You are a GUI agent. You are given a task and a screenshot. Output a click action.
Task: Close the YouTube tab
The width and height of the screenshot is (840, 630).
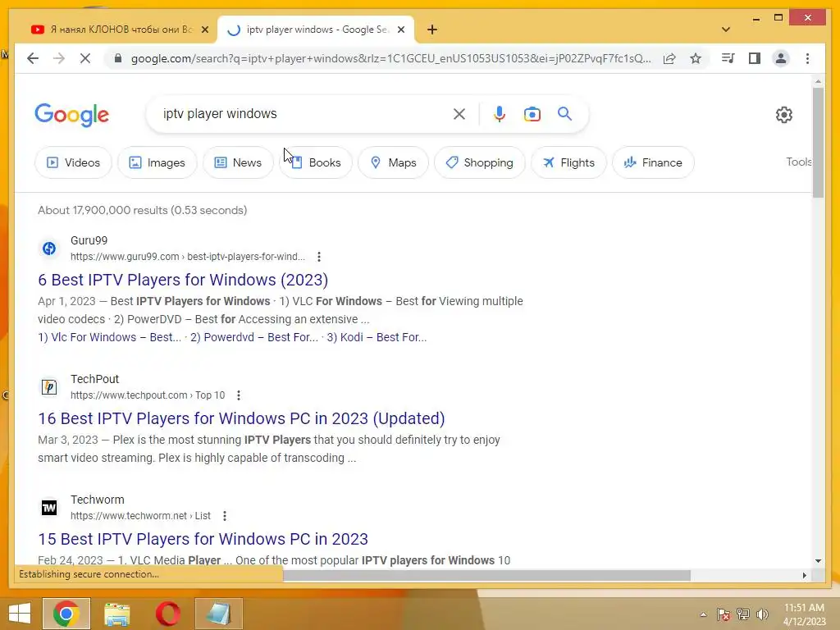(204, 30)
